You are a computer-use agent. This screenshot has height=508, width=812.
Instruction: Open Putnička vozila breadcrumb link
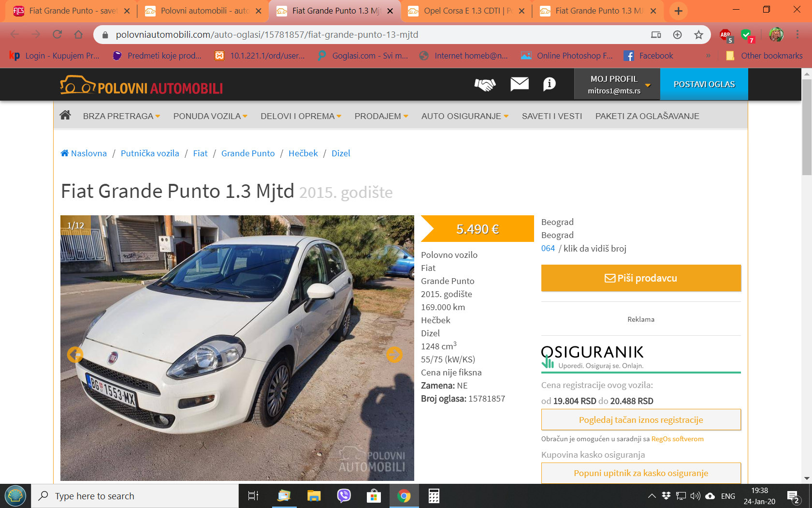pos(150,153)
